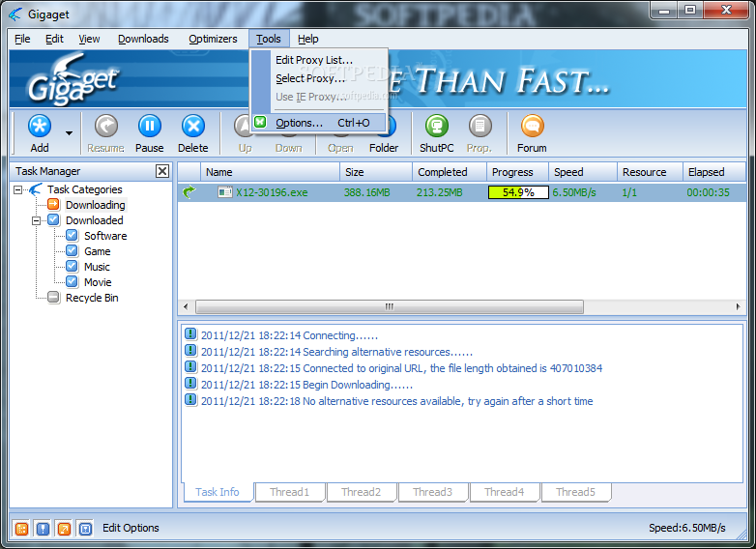Click the X12-30196.exe file type icon

[x=225, y=192]
